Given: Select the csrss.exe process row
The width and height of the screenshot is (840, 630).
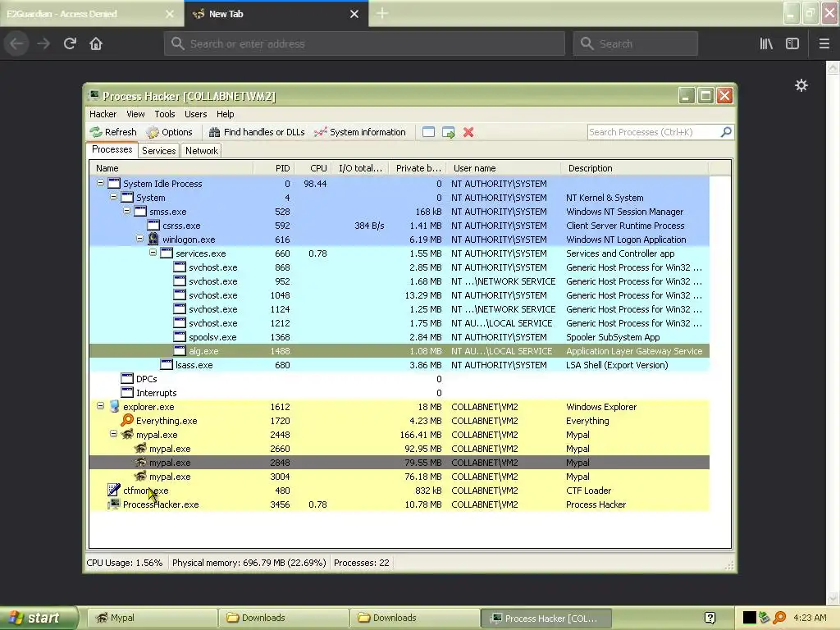Looking at the screenshot, I should point(399,226).
